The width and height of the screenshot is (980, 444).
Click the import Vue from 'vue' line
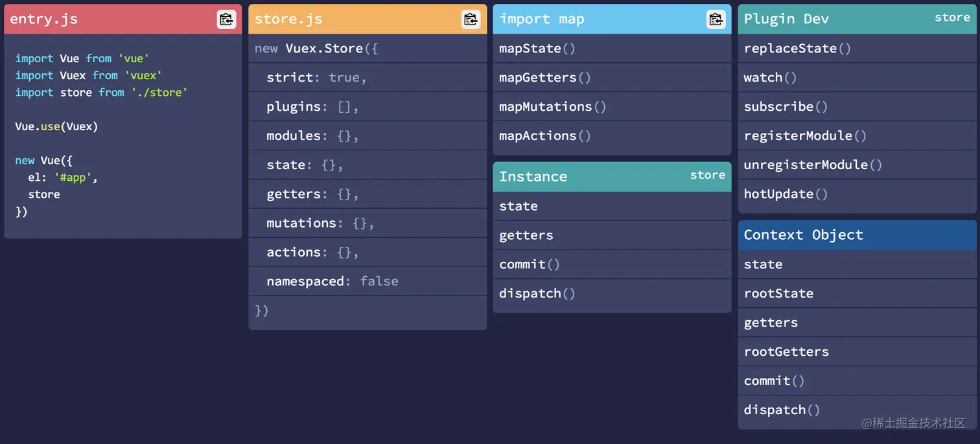point(82,58)
